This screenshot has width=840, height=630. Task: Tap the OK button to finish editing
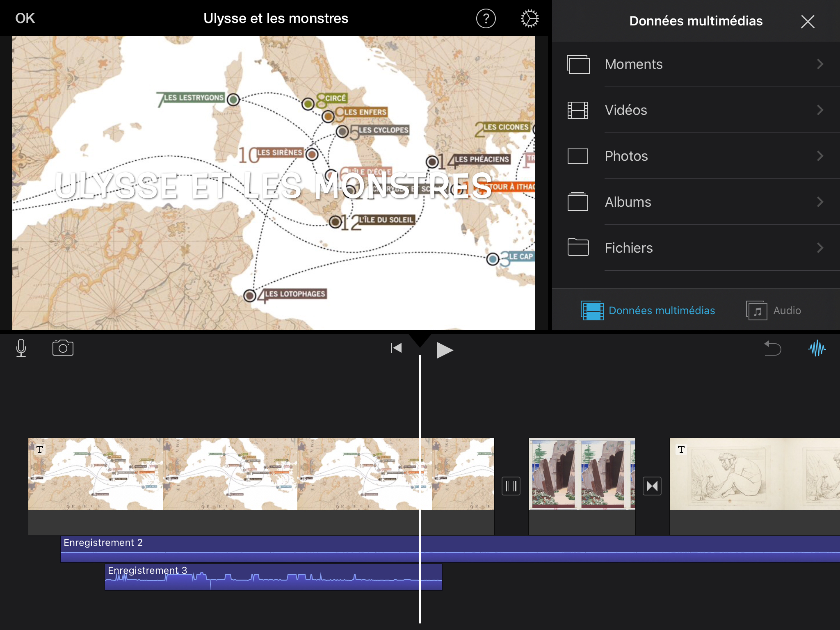point(25,18)
